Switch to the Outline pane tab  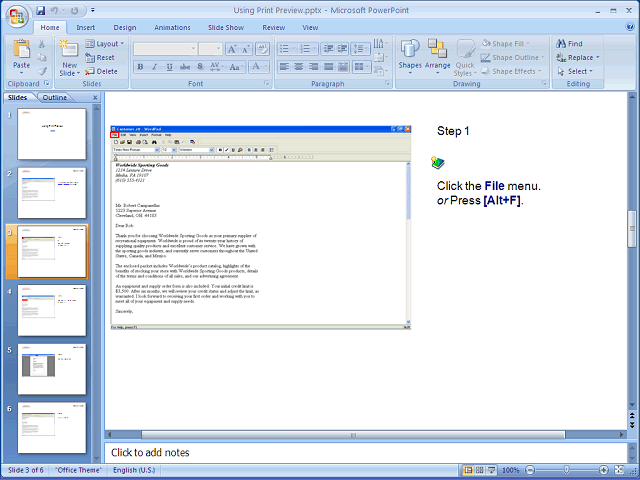[x=55, y=98]
